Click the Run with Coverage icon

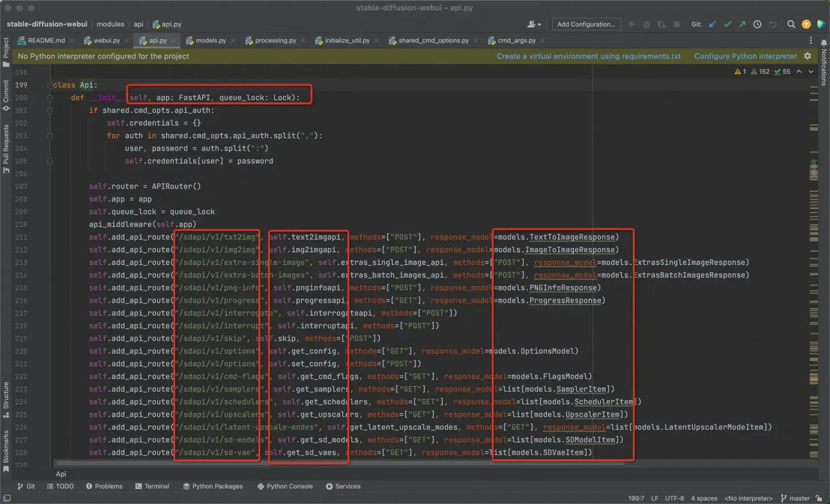[x=662, y=24]
